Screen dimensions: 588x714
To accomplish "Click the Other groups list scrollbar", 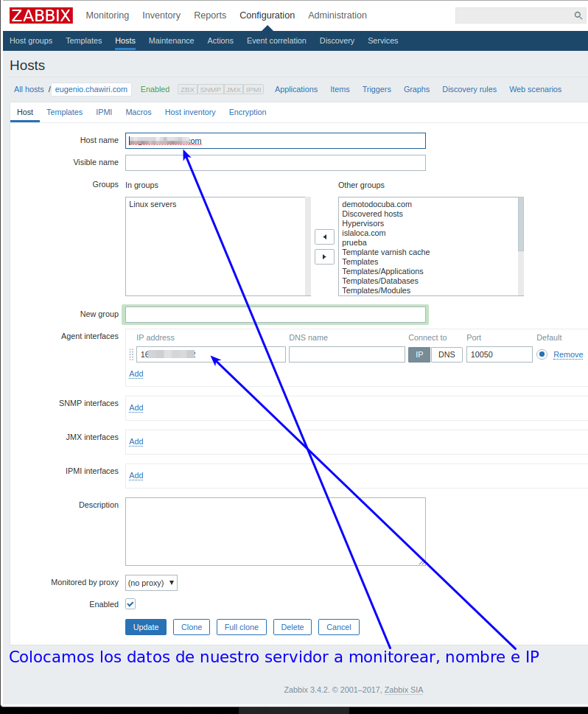I will (521, 246).
